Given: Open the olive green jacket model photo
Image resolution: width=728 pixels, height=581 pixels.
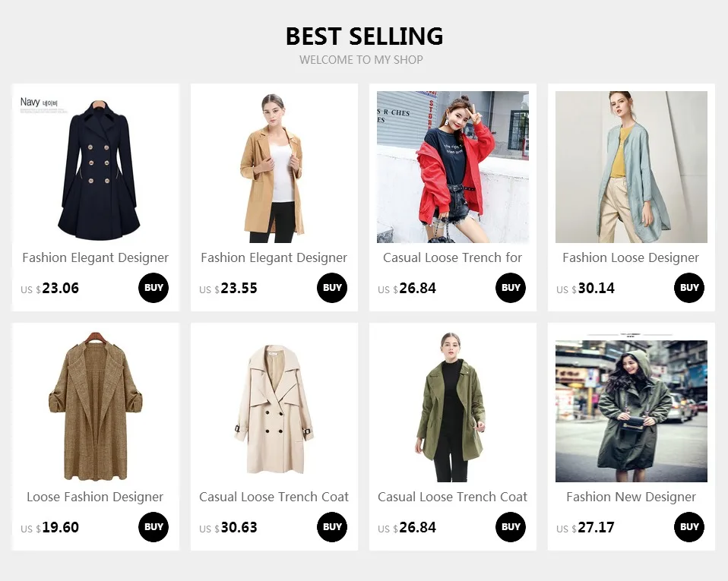Looking at the screenshot, I should pos(453,406).
